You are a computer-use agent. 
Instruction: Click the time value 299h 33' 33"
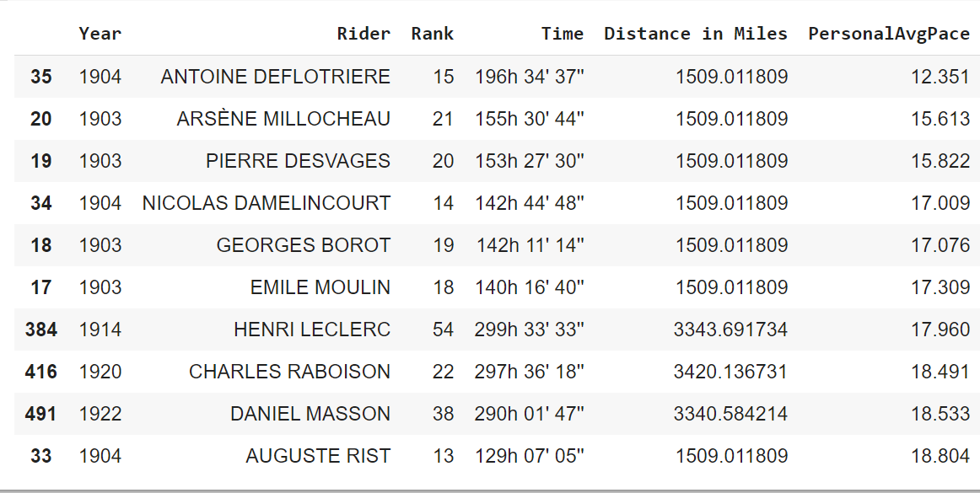pos(530,330)
